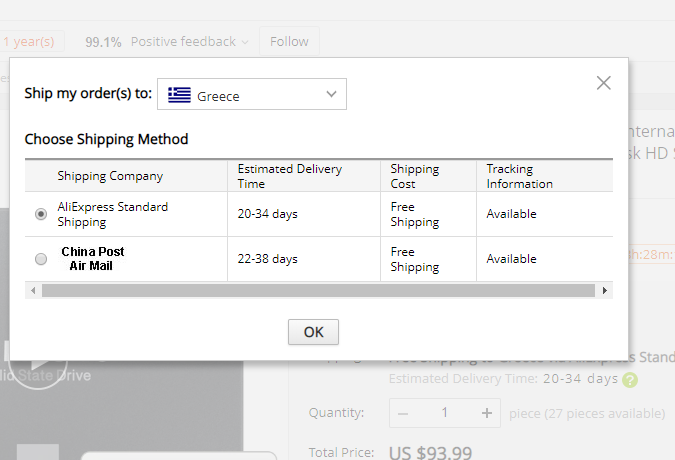Expand the Positive feedback dropdown
The height and width of the screenshot is (460, 675).
pos(189,42)
